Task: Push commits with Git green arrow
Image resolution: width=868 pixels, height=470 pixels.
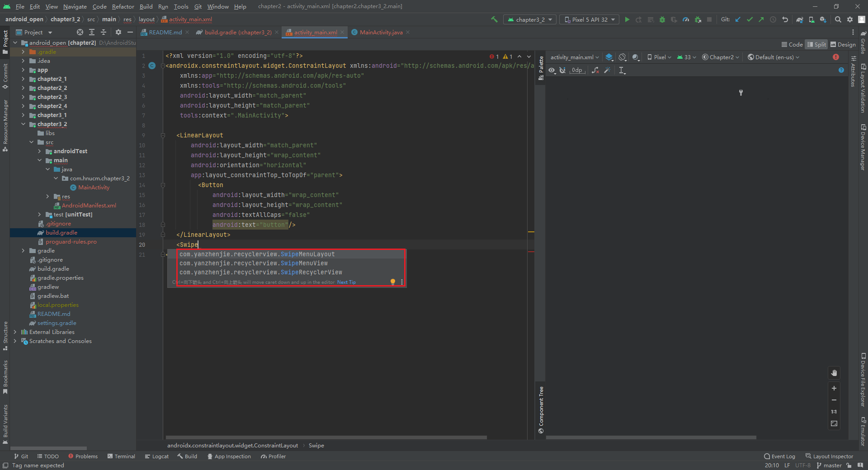Action: (762, 19)
